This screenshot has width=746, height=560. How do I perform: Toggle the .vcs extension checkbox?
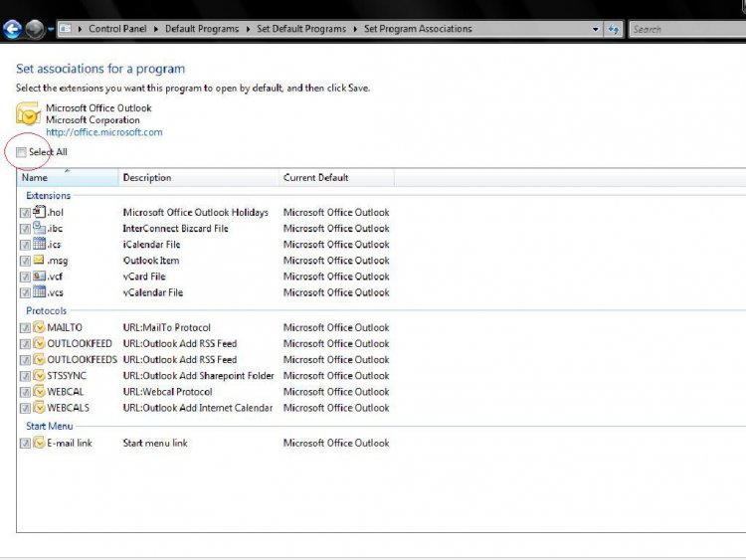pyautogui.click(x=25, y=293)
